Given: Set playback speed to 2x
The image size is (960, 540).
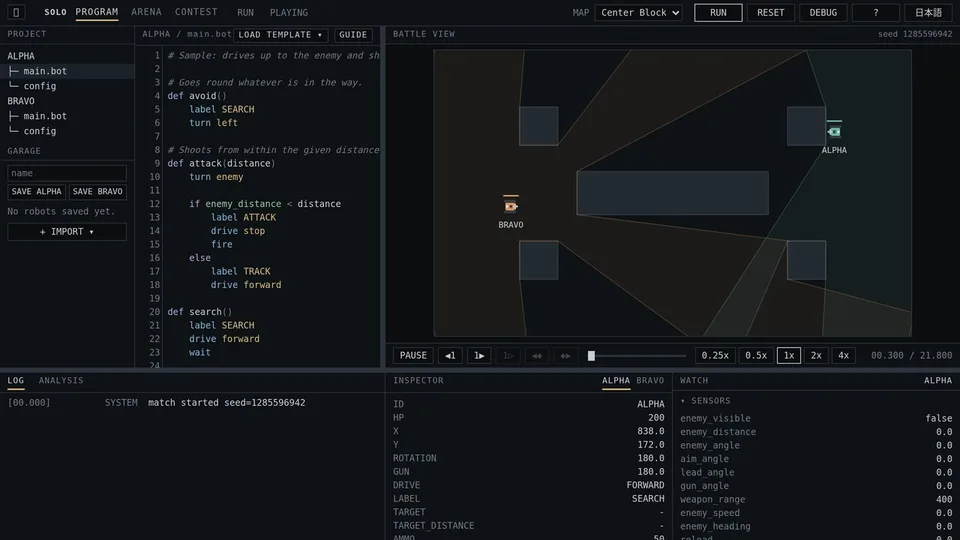Looking at the screenshot, I should point(816,356).
